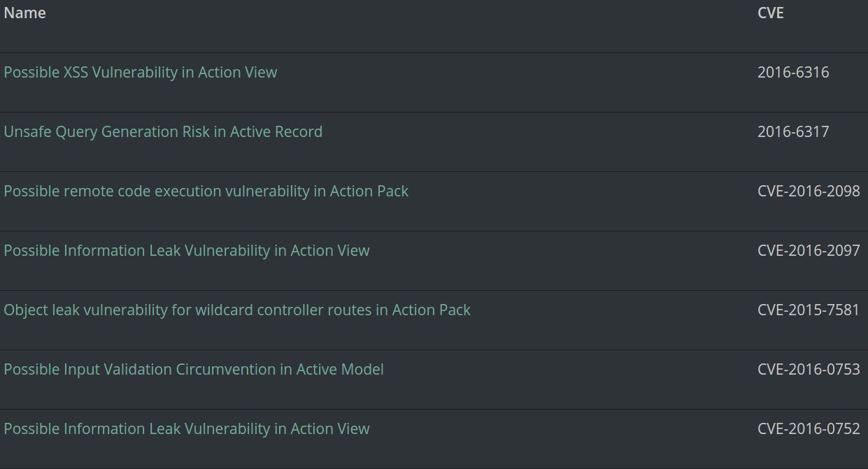This screenshot has height=469, width=868.
Task: Click the CVE-2016-0752 identifier
Action: (809, 428)
